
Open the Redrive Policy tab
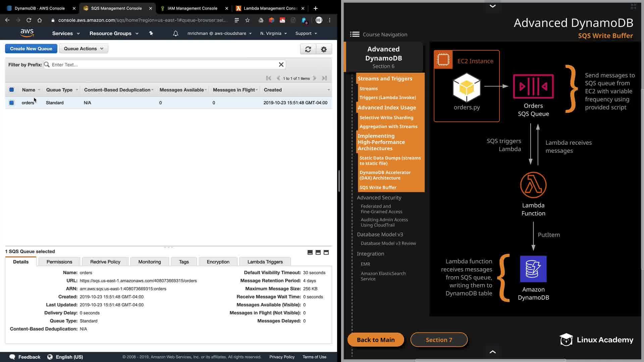(105, 262)
